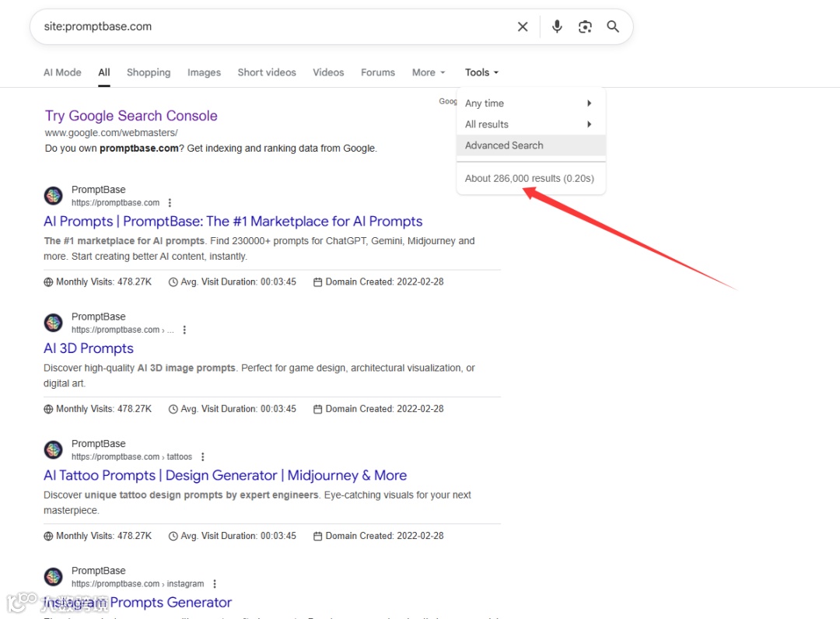Select the All results tab
The image size is (840, 619).
tap(104, 72)
